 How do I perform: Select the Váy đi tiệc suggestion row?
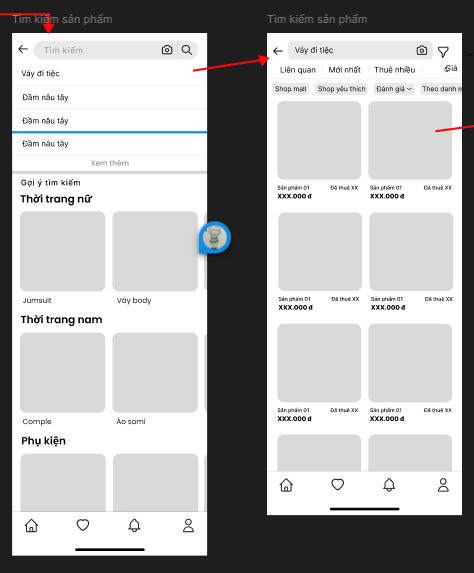pos(109,73)
